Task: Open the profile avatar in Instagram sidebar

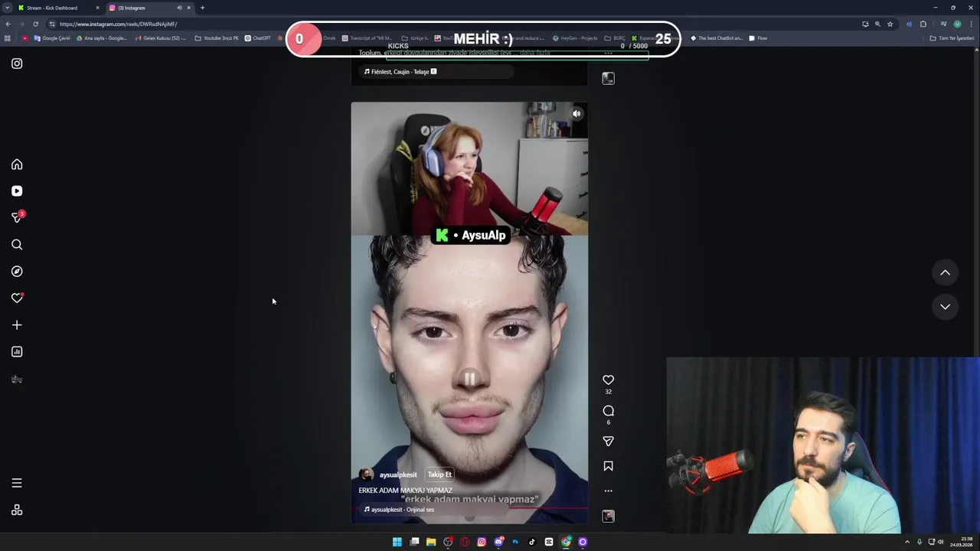Action: click(17, 379)
